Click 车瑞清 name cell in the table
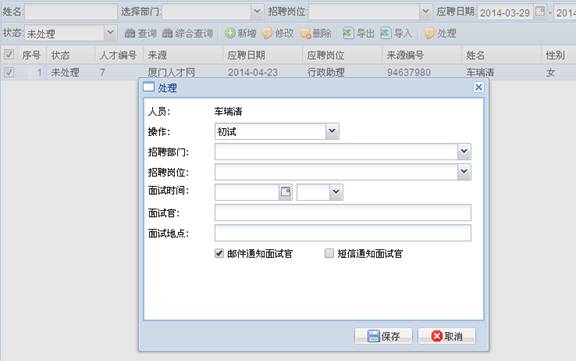Screen dimensions: 576x361 point(480,72)
